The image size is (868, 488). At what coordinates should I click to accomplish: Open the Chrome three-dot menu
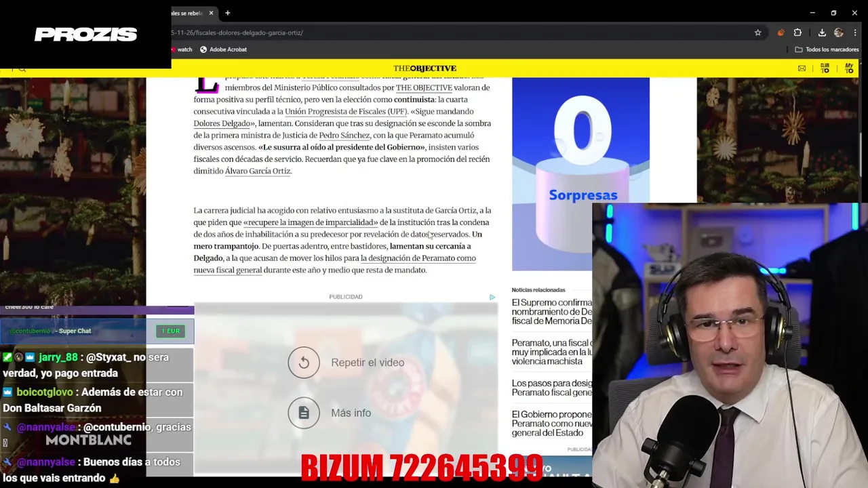coord(854,33)
